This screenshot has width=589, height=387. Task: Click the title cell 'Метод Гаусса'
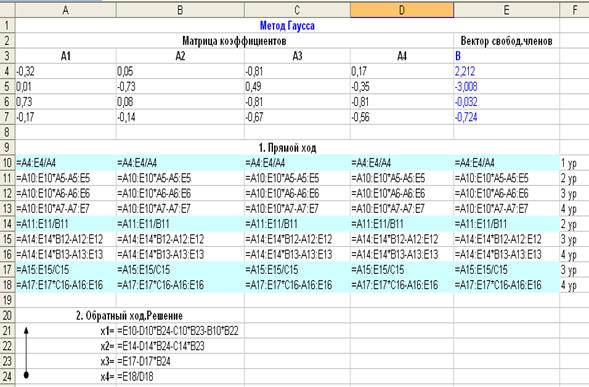[287, 26]
